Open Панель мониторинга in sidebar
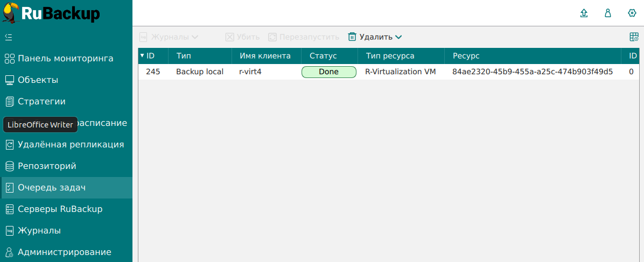 65,59
